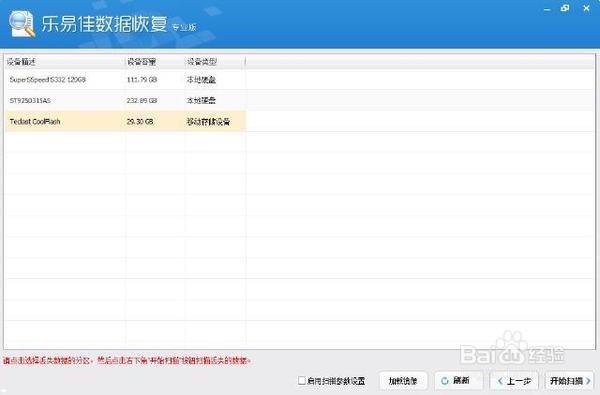
Task: Click 本地硬盘 type for SuperSSpeed row
Action: click(x=201, y=80)
